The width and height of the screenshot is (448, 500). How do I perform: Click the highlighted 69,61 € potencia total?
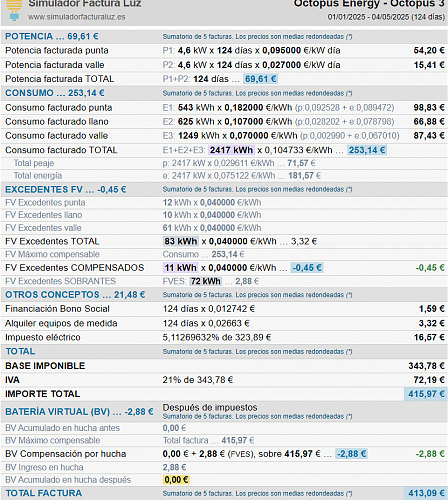pyautogui.click(x=260, y=79)
